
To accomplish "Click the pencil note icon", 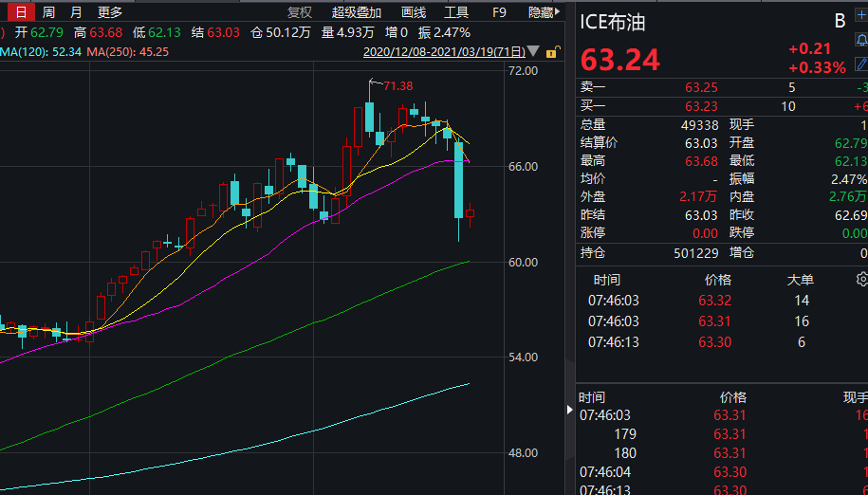I will (861, 64).
